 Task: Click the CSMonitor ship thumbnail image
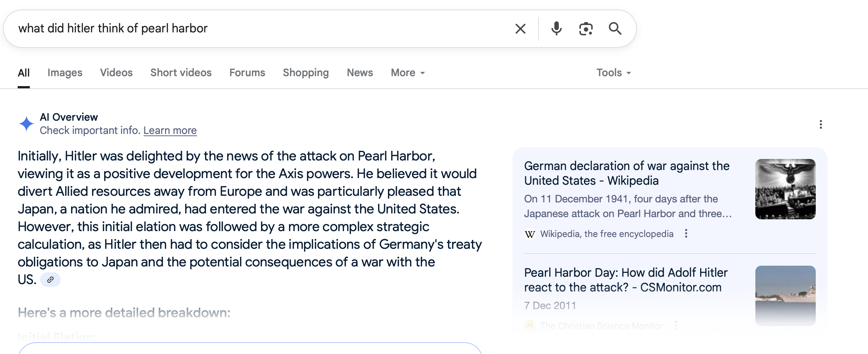tap(785, 296)
